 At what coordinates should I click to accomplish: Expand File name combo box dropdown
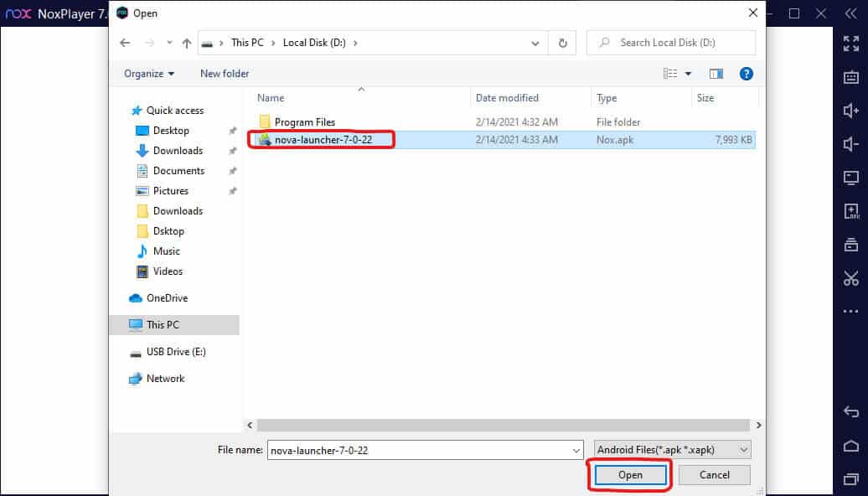coord(576,451)
